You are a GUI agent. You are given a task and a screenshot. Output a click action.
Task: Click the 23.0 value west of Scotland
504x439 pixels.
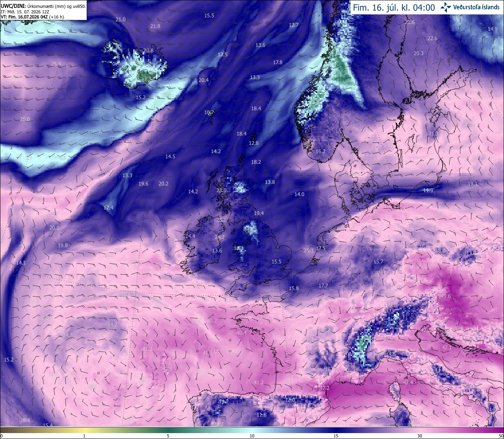(x=221, y=191)
